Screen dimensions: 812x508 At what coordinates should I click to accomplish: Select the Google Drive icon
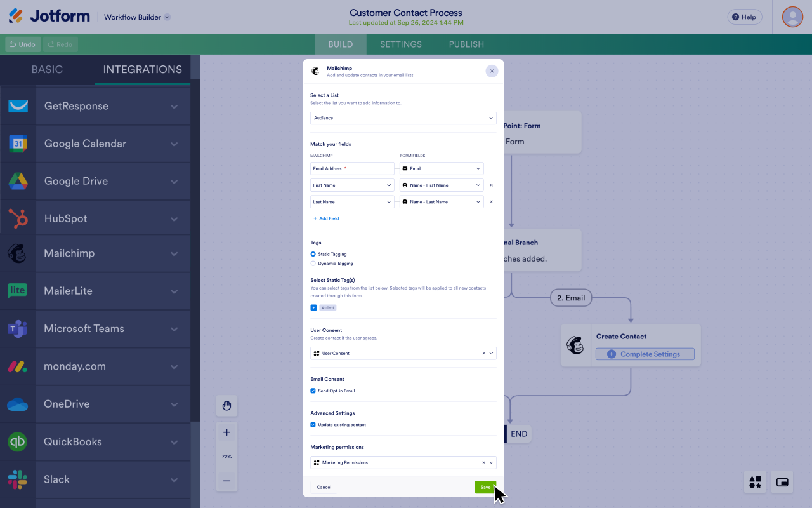pyautogui.click(x=18, y=181)
